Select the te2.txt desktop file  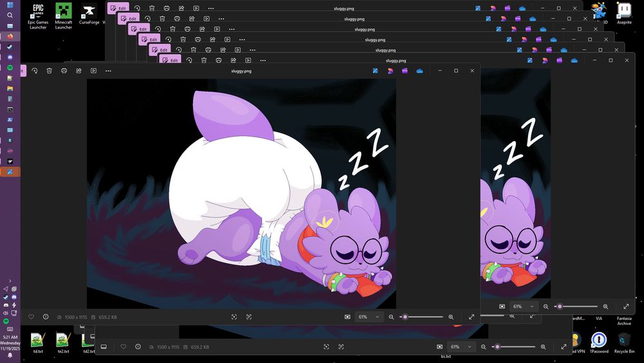click(63, 343)
